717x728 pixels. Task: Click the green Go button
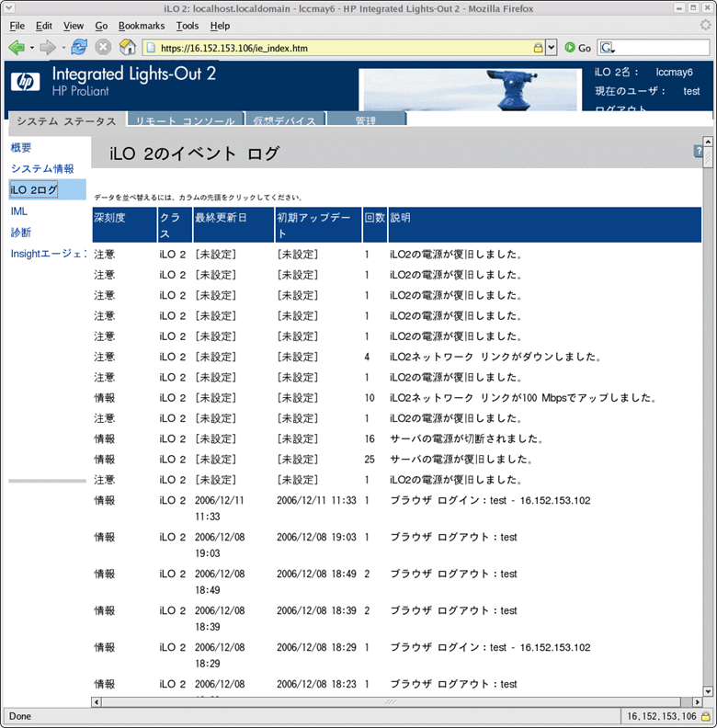(x=577, y=47)
